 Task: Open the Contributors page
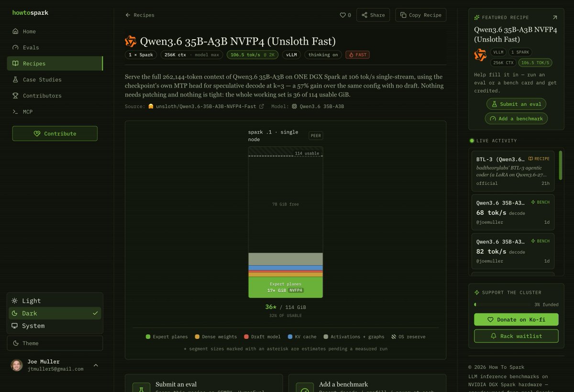55,96
